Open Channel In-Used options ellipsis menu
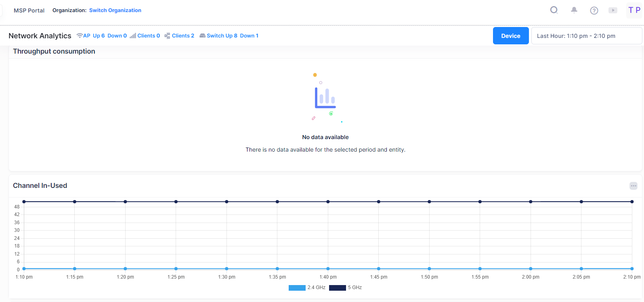Viewport: 644px width, 302px height. coord(634,186)
